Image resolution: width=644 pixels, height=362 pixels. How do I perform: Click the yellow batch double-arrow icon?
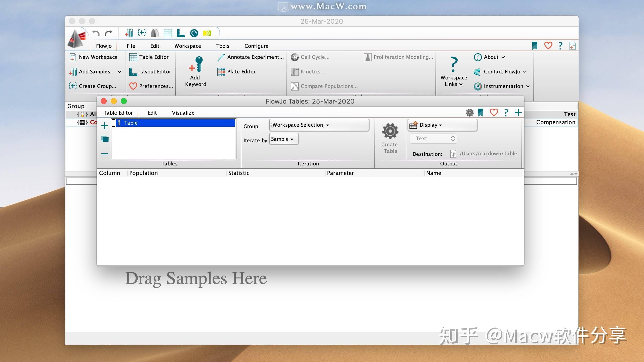click(207, 33)
